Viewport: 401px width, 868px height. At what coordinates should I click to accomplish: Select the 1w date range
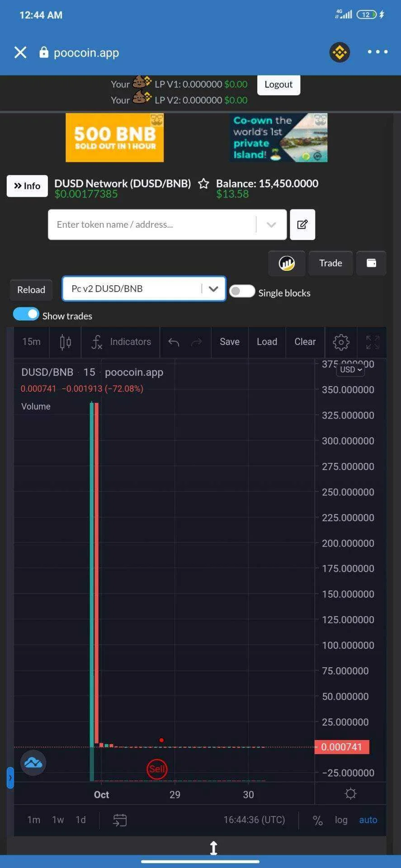[58, 820]
